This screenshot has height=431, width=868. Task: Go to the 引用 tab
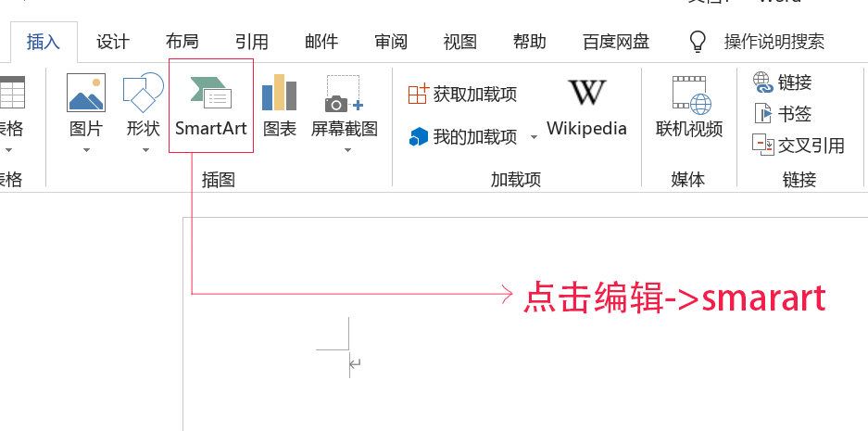[x=252, y=42]
